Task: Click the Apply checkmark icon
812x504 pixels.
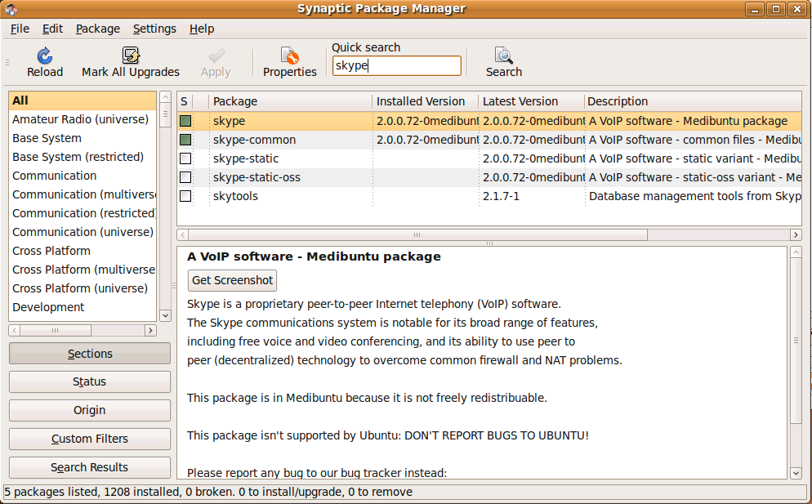Action: (x=216, y=56)
